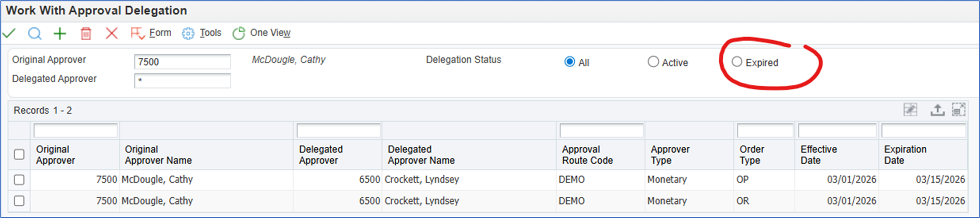Click the green Select checkmark icon
Viewport: 980px width, 218px height.
[9, 34]
